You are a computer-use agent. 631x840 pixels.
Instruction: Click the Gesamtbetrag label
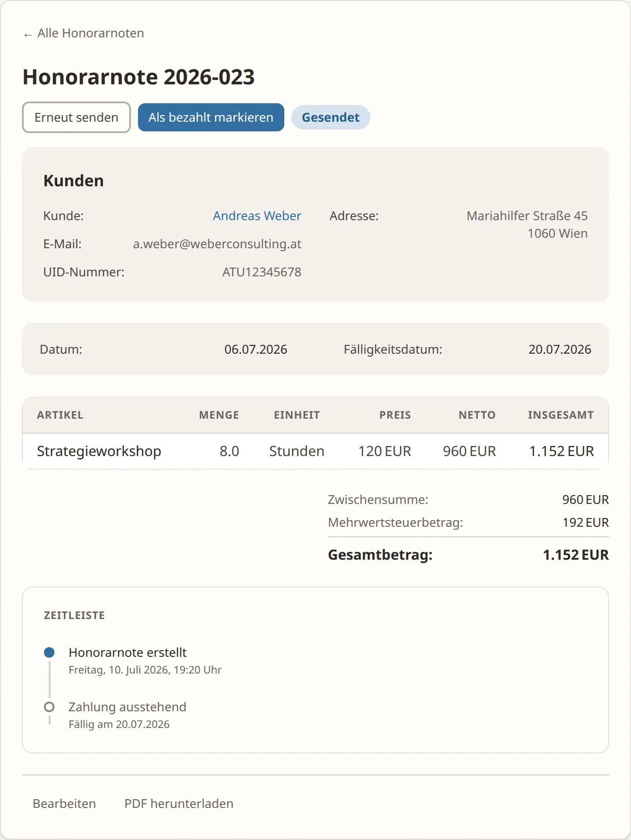point(380,555)
